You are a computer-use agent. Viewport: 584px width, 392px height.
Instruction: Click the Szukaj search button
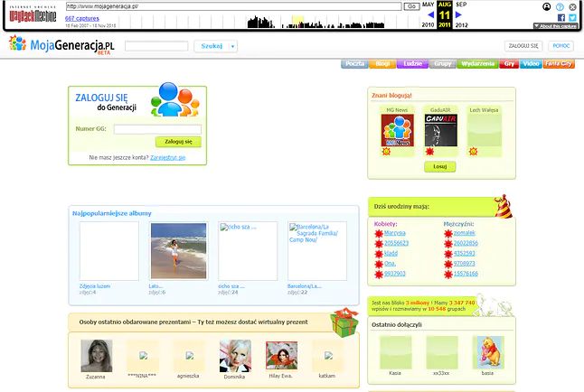[212, 46]
